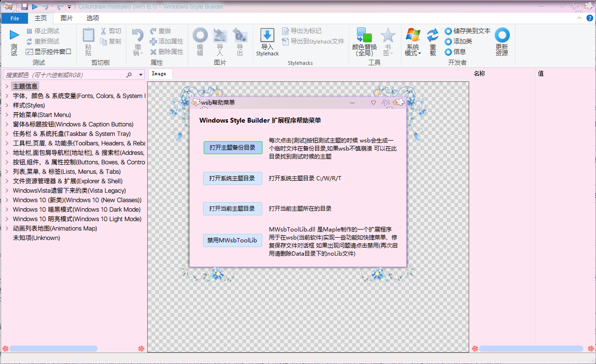596x364 pixels.
Task: Click the 打开当前主题目录 button
Action: [x=232, y=209]
